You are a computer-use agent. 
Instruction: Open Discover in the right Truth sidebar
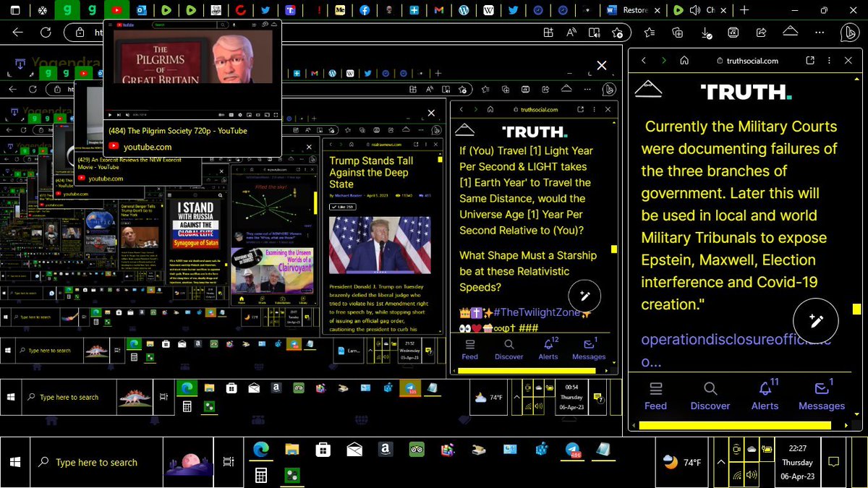710,396
